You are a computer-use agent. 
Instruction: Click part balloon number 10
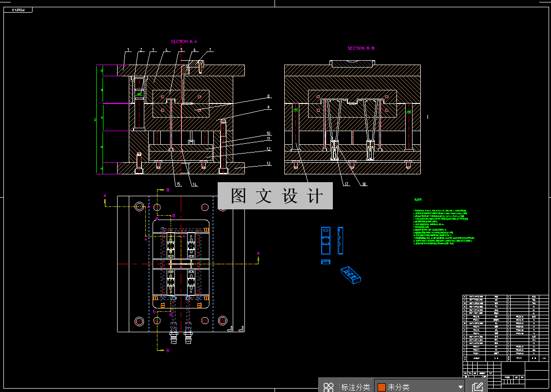point(268,134)
